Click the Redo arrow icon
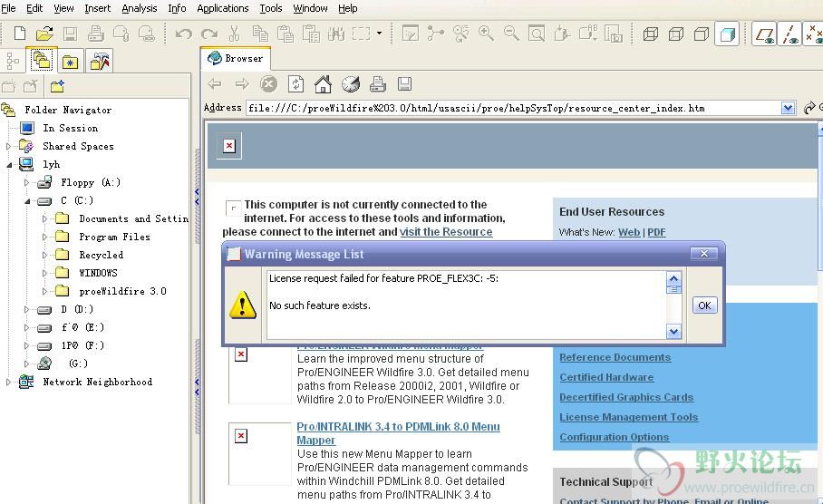Screen dimensions: 823x504 pyautogui.click(x=208, y=34)
